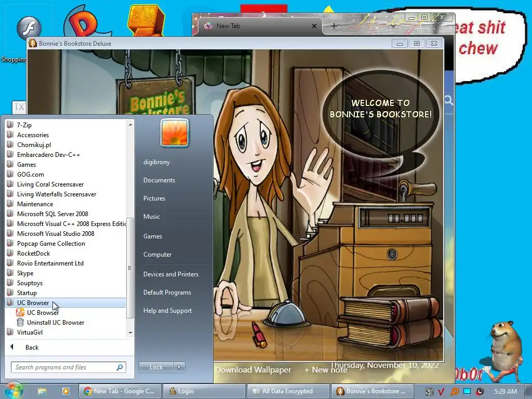This screenshot has height=399, width=532.
Task: Click the user account flower picture
Action: coord(175,132)
